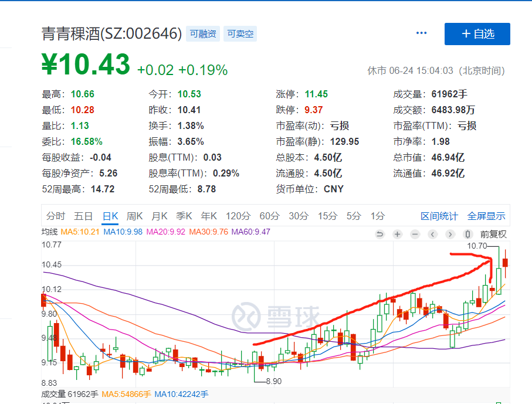Open 区间统计 range statistics
The width and height of the screenshot is (532, 404).
439,216
